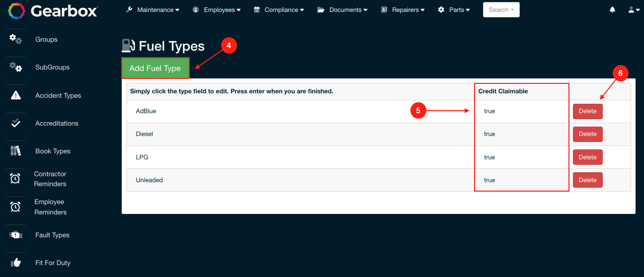Screen dimensions: 644x277
Task: Expand the Maintenance dropdown menu
Action: 153,10
